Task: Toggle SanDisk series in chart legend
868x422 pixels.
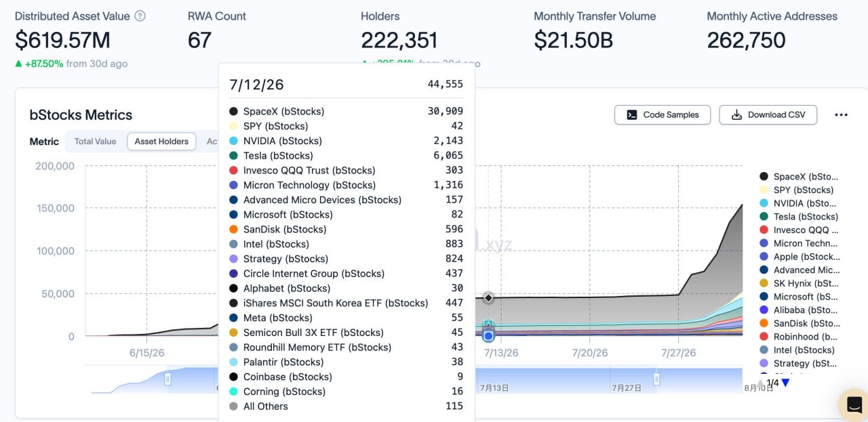Action: tap(800, 323)
